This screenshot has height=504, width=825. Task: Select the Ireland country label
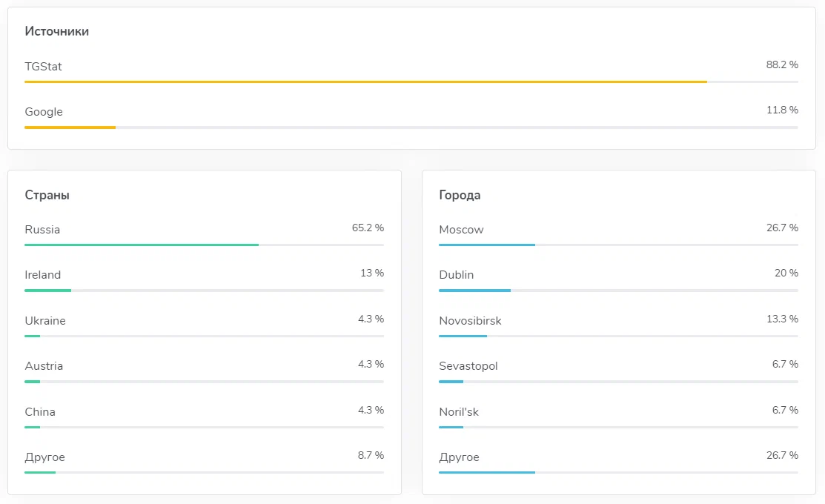coord(42,275)
